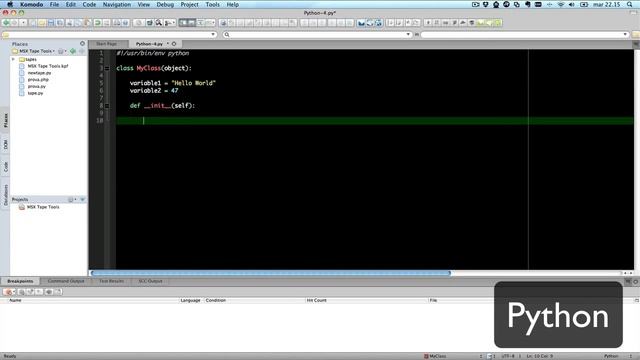Screen dimensions: 640x360
Task: Click the green Undo toolbar icon
Action: click(x=98, y=23)
